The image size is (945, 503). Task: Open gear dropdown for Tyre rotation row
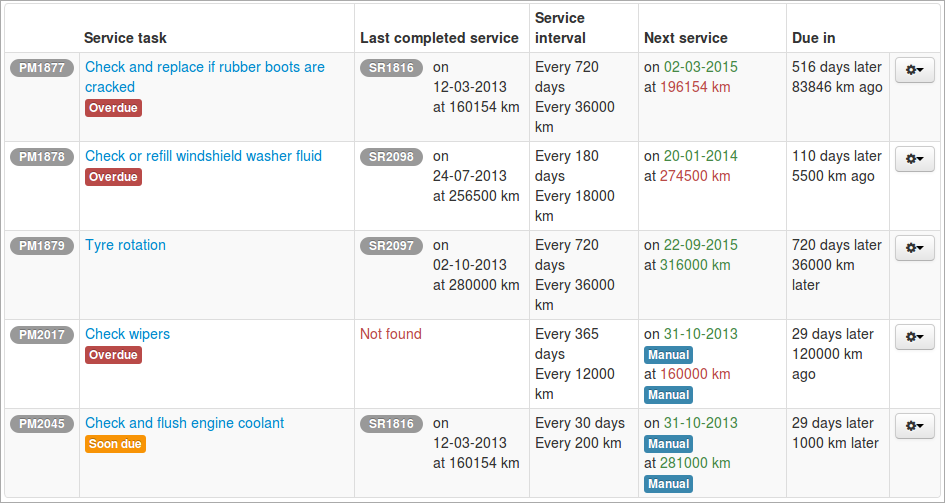(914, 248)
